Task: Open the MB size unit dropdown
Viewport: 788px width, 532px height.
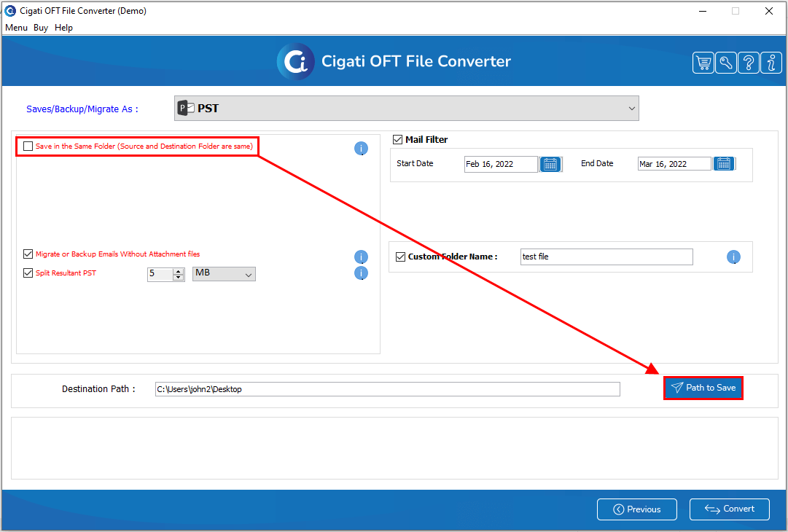Action: 224,274
